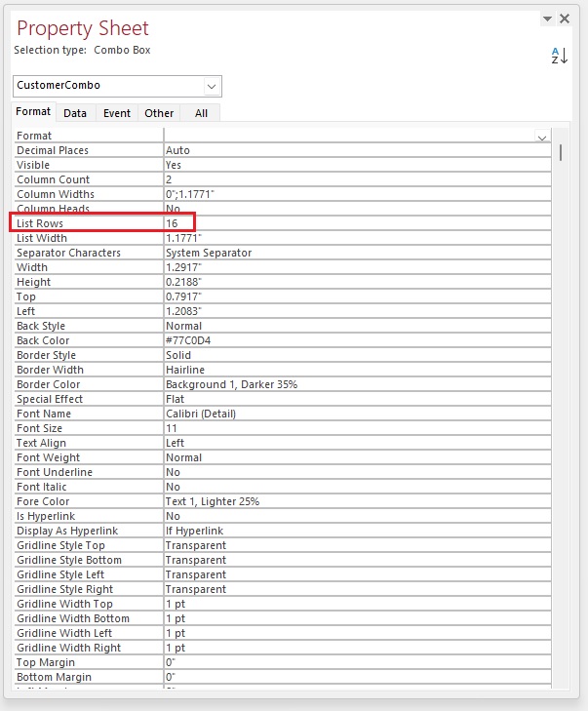Click the Display As Hyperlink value
Viewport: 588px width, 711px height.
(x=357, y=531)
